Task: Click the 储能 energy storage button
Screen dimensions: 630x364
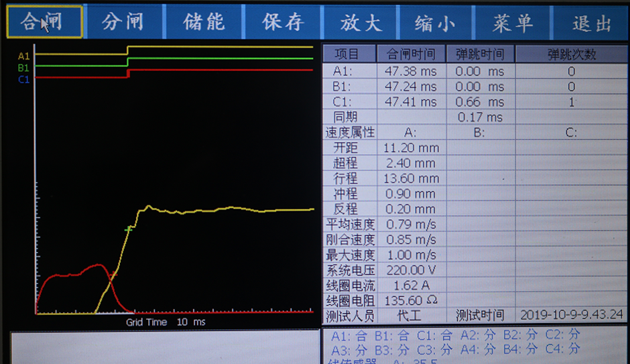Action: point(204,22)
